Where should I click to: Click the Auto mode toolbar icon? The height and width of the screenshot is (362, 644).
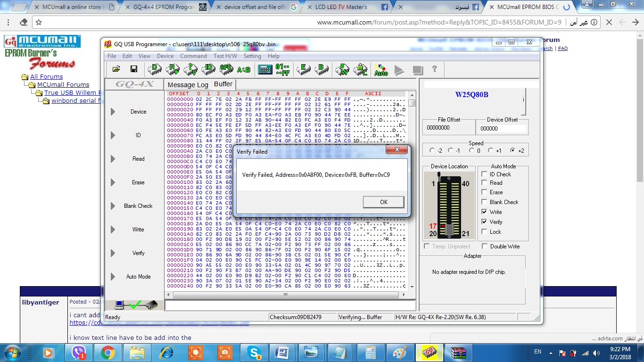pos(381,70)
